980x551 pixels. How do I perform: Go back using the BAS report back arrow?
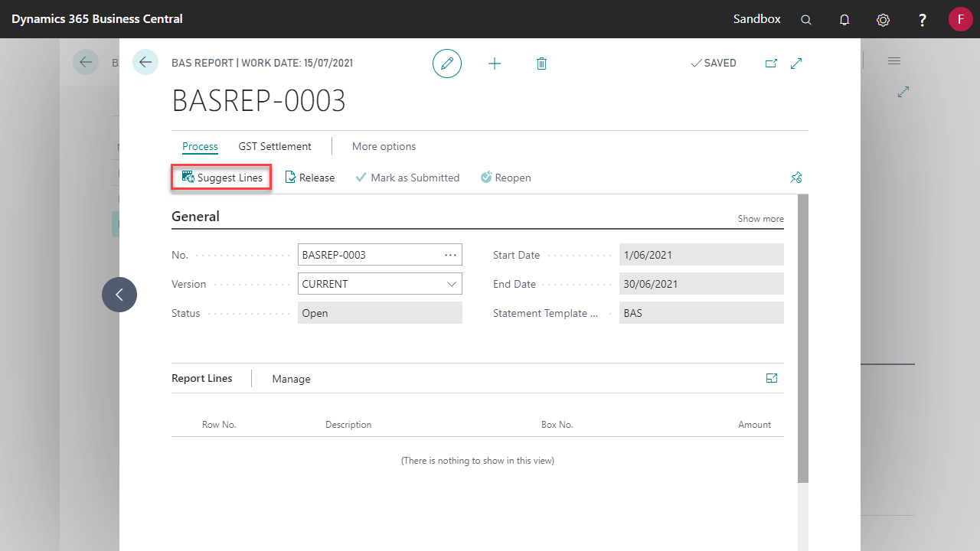point(145,62)
